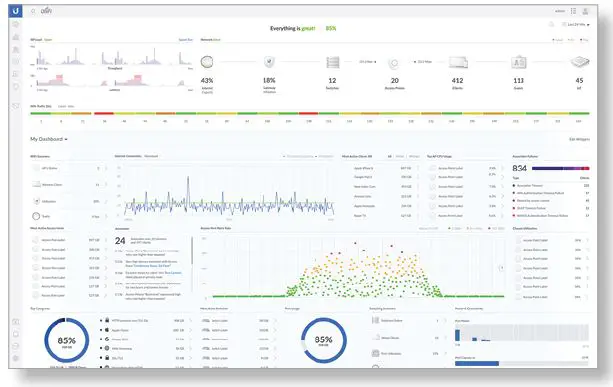The image size is (613, 387).
Task: Click the switch icon in first Most Active Switches row
Action: pyautogui.click(x=206, y=320)
